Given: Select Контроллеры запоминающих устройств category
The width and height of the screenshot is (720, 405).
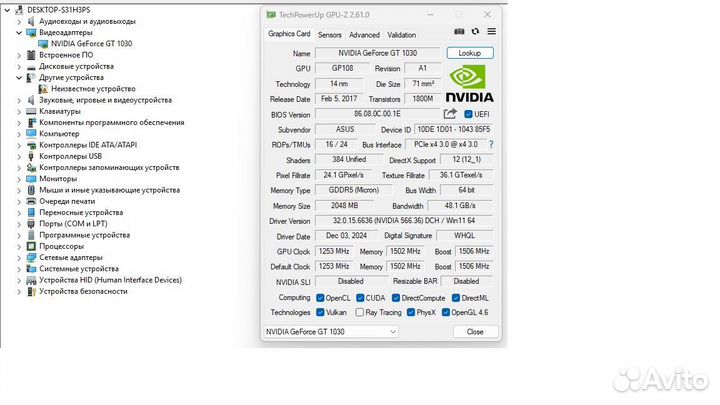Looking at the screenshot, I should (x=109, y=168).
